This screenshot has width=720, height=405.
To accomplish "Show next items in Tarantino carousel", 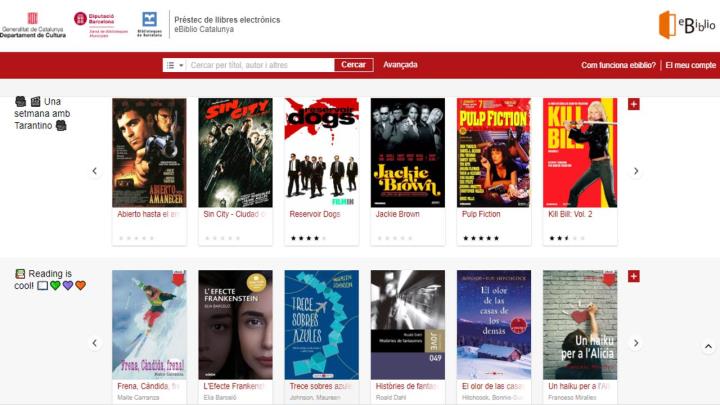I will [636, 171].
